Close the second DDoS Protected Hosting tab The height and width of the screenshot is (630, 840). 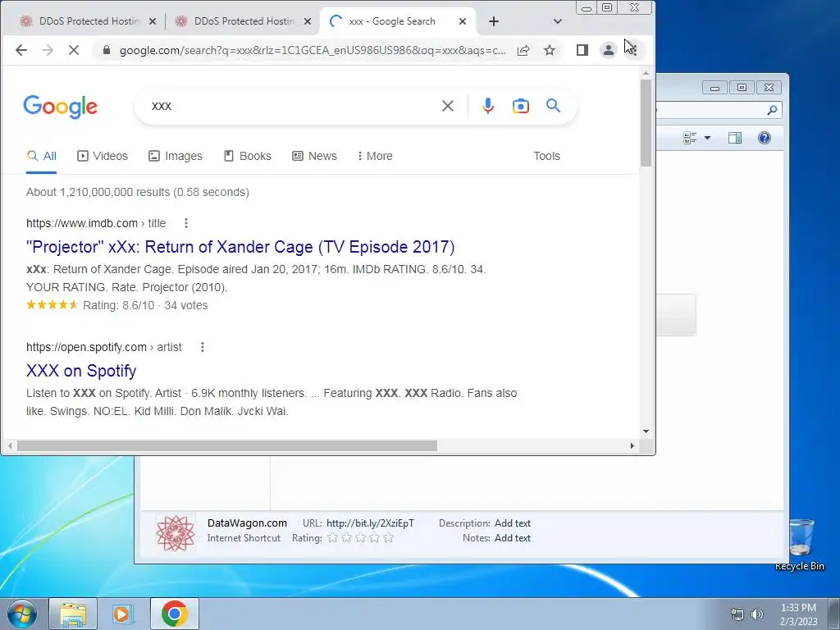click(x=308, y=21)
